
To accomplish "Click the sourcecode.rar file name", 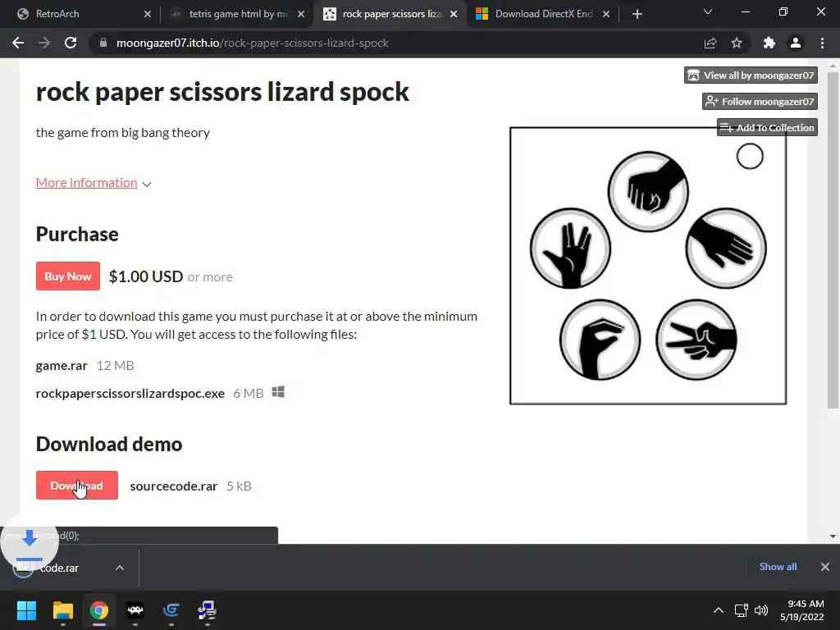I will tap(174, 486).
